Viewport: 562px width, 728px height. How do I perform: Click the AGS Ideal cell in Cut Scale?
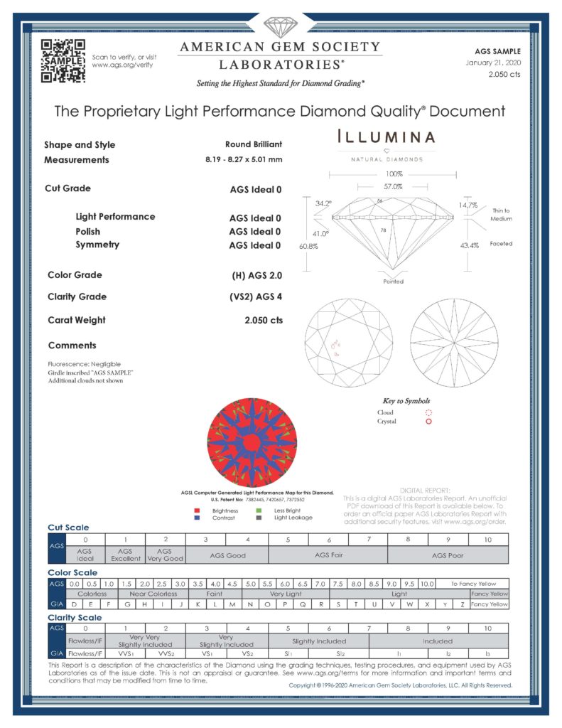pyautogui.click(x=85, y=555)
